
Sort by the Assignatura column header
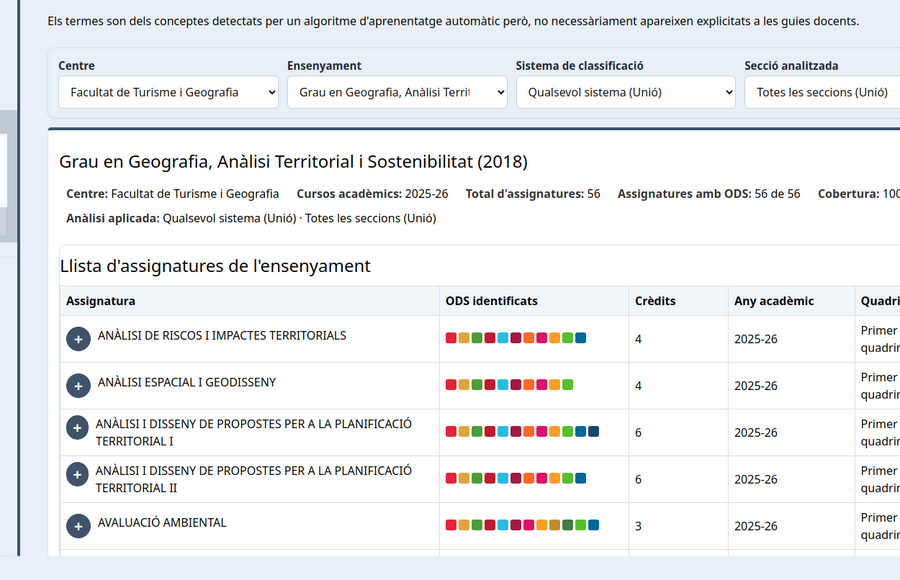[x=101, y=301]
